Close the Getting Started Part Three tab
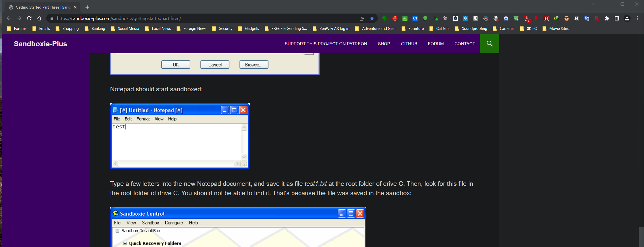The height and width of the screenshot is (247, 644). 75,7
